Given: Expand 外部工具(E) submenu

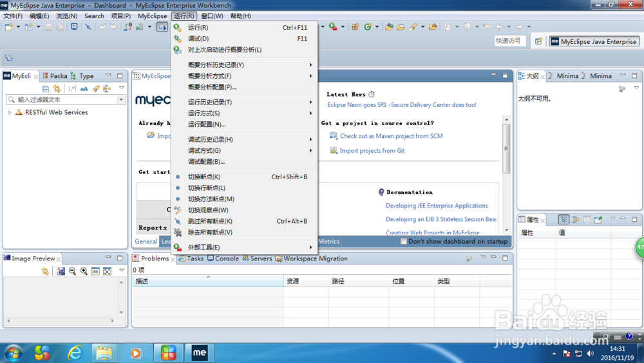Looking at the screenshot, I should coord(244,248).
